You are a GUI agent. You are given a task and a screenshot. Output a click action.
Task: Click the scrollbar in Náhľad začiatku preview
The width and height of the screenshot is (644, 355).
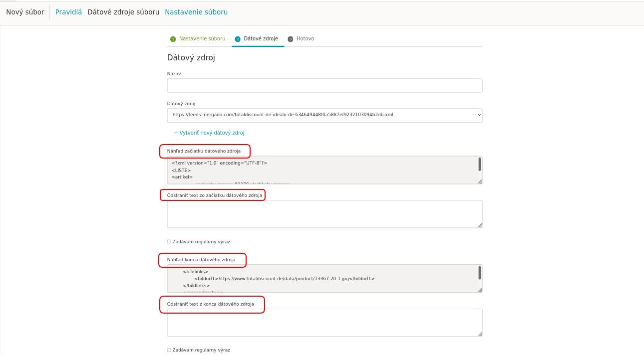[479, 164]
